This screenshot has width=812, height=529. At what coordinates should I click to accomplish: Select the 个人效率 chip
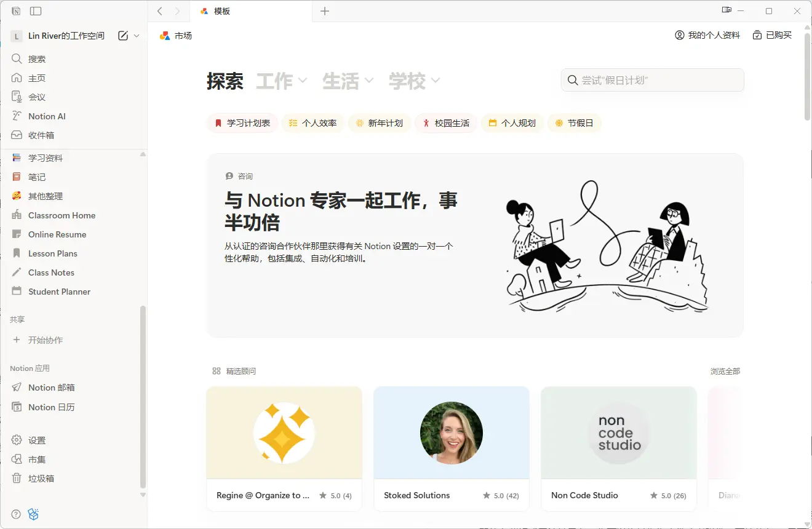tap(313, 123)
